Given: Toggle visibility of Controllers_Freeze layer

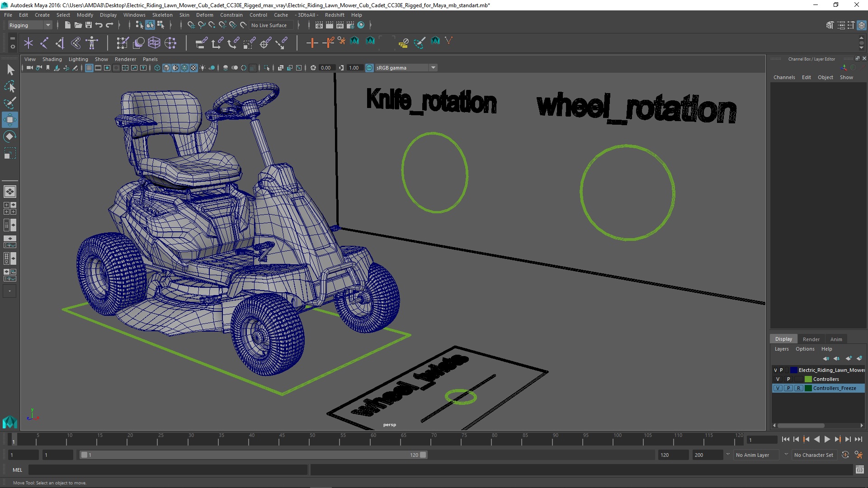Looking at the screenshot, I should [778, 388].
